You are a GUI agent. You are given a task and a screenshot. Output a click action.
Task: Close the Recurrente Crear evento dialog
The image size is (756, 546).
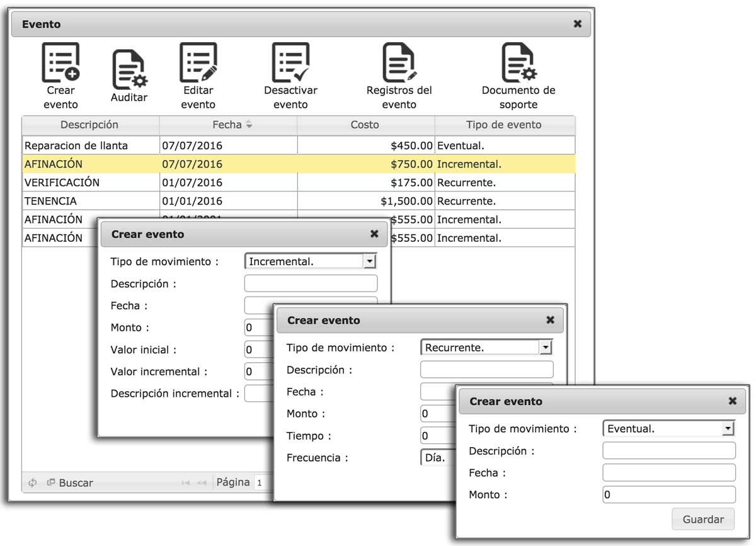click(x=550, y=320)
